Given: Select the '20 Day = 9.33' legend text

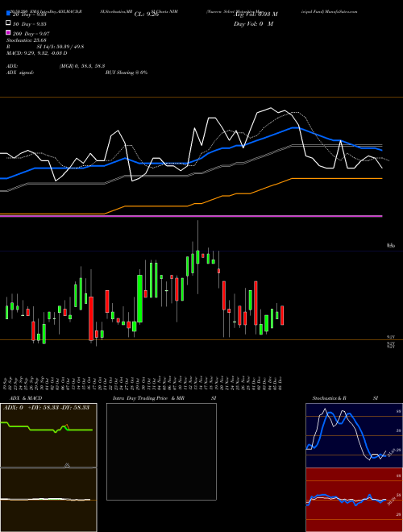Looking at the screenshot, I should [29, 15].
